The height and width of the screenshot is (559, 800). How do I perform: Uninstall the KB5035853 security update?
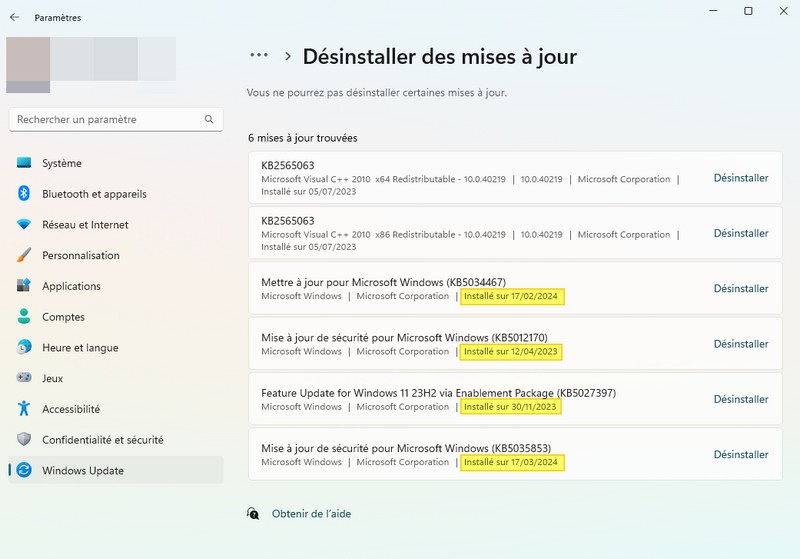click(x=741, y=455)
